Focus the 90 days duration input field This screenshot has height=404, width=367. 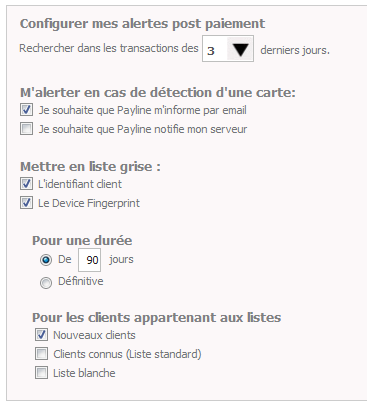coord(89,260)
